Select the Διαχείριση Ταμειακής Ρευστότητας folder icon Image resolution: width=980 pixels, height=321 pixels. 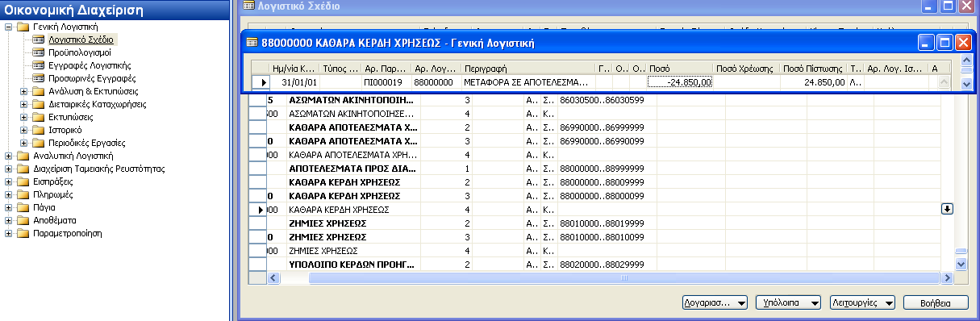[x=23, y=169]
